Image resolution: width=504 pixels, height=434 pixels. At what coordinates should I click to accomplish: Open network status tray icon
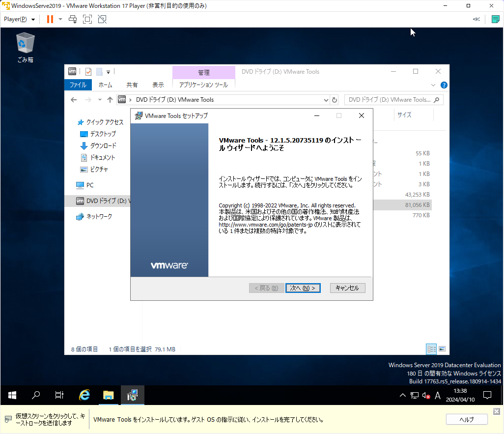415,395
